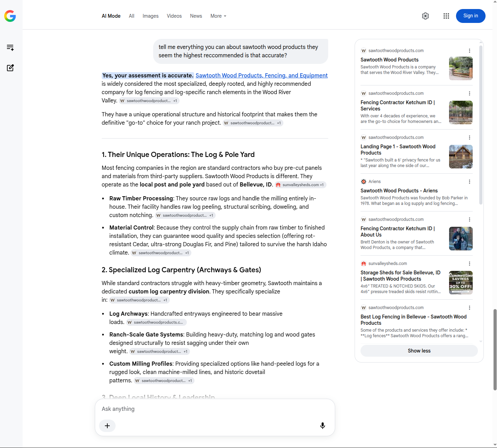Click the log cabin thumbnail image
497x448 pixels.
pos(461,157)
